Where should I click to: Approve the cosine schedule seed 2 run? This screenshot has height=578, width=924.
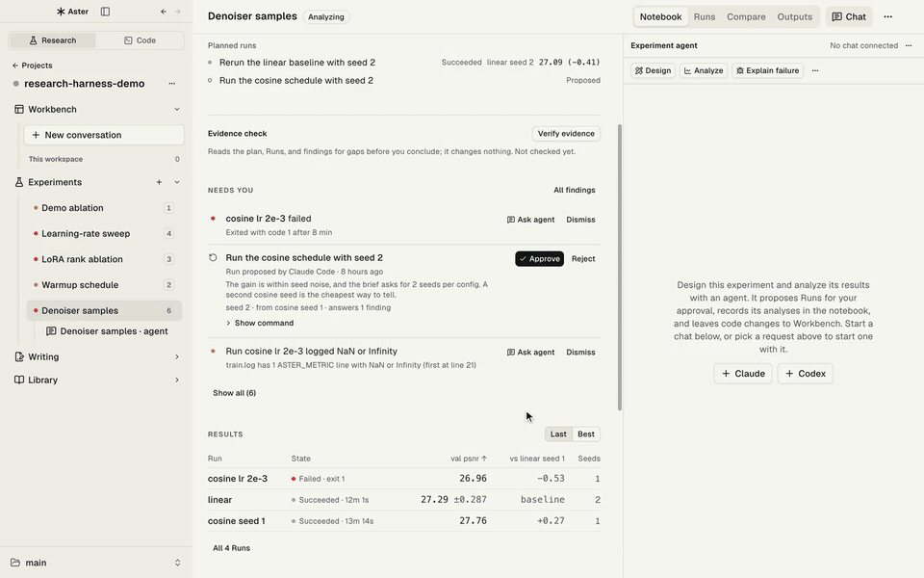539,259
